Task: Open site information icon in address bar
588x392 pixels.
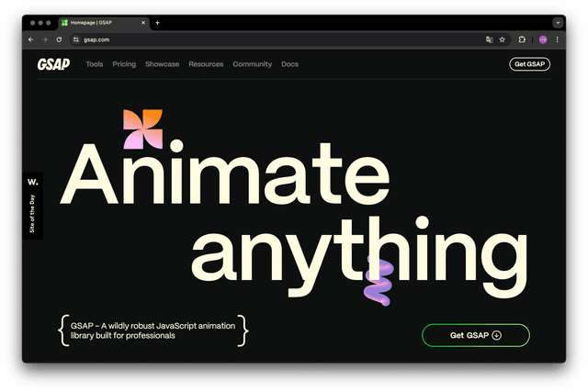Action: (x=76, y=39)
